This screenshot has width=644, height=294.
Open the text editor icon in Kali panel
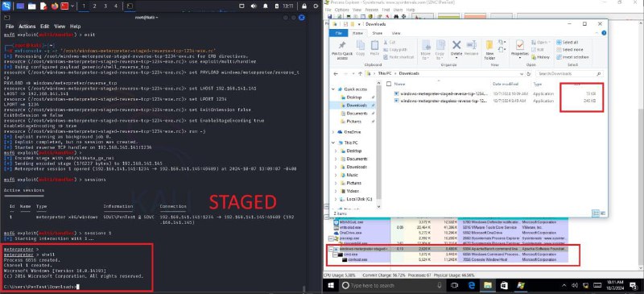pos(43,6)
